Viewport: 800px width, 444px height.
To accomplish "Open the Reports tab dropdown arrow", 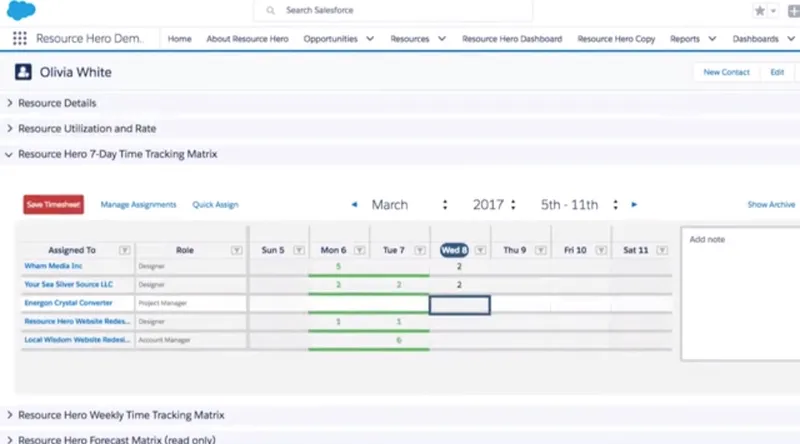I will pos(712,39).
